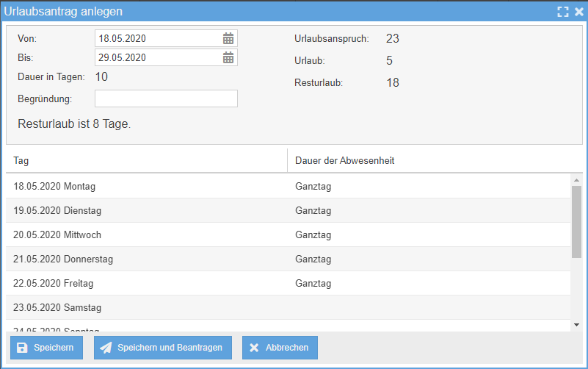Viewport: 588px width, 369px height.
Task: Open calendar picker for Bis date
Action: 228,58
